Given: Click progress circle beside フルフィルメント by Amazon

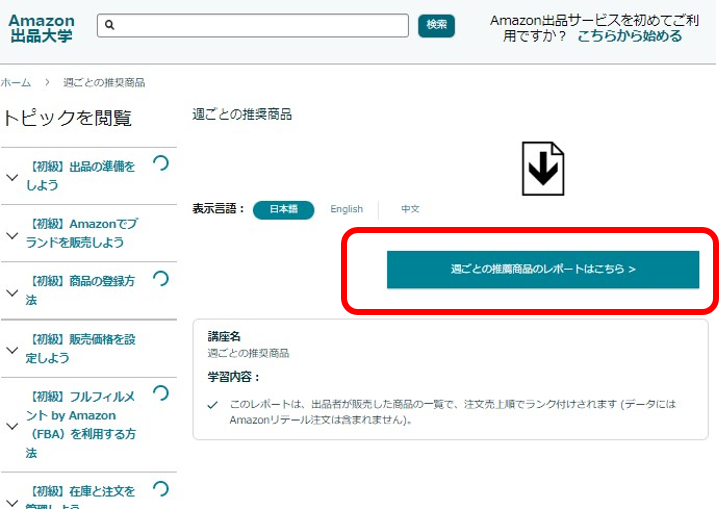Looking at the screenshot, I should [161, 393].
